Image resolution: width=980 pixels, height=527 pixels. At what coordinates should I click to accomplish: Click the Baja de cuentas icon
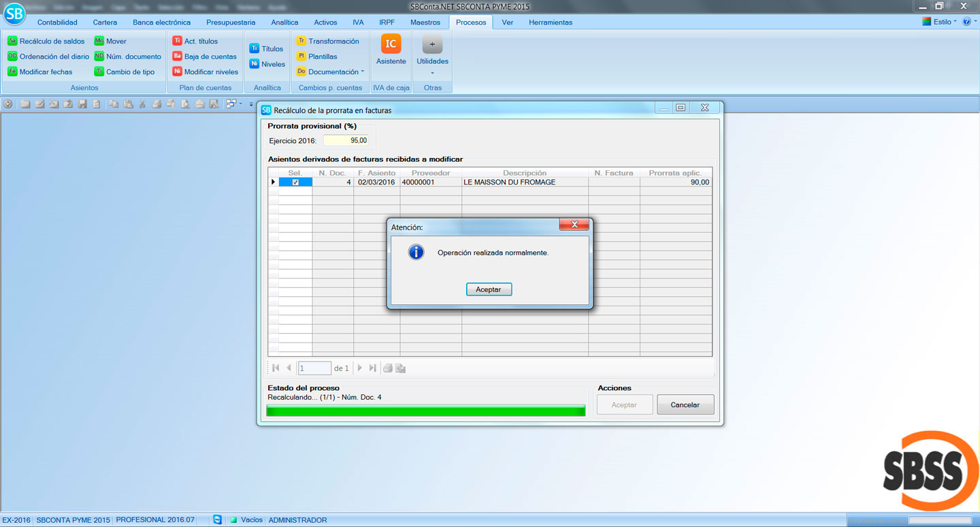point(177,57)
